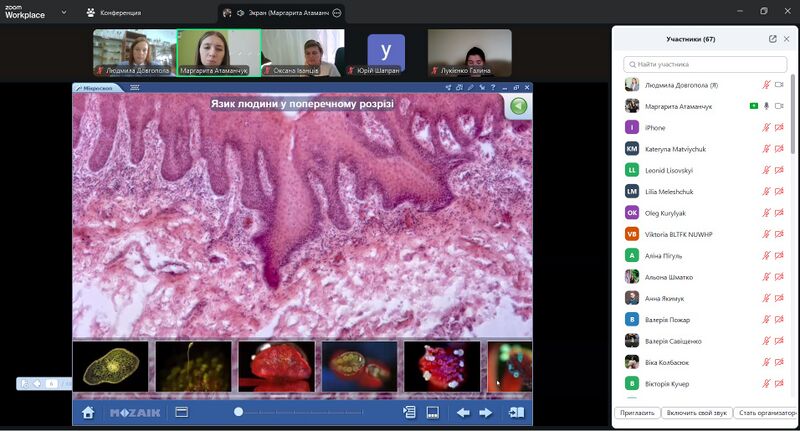
Task: Toggle camera icon for Маргарита Атаманчук
Action: point(779,106)
